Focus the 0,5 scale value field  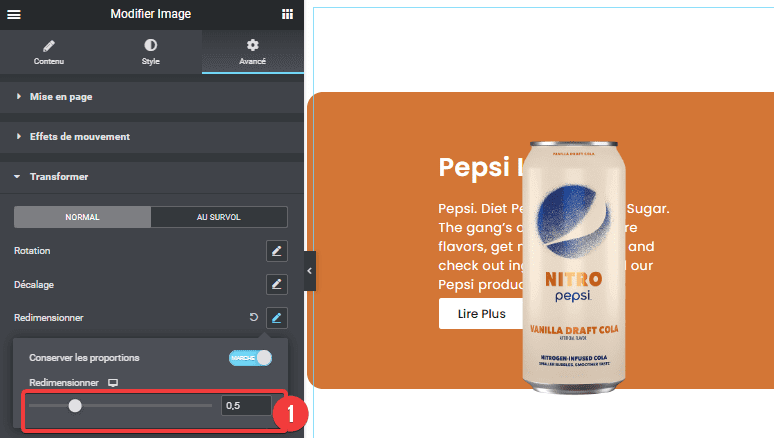tap(246, 406)
